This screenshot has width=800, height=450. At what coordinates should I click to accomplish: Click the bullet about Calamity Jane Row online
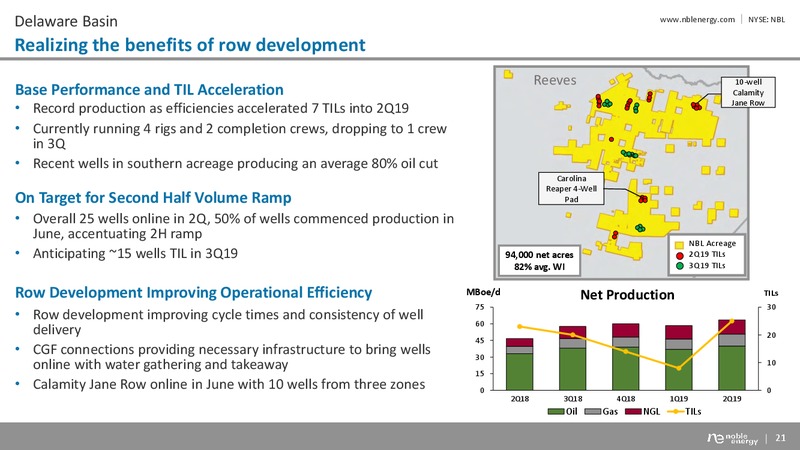[229, 384]
